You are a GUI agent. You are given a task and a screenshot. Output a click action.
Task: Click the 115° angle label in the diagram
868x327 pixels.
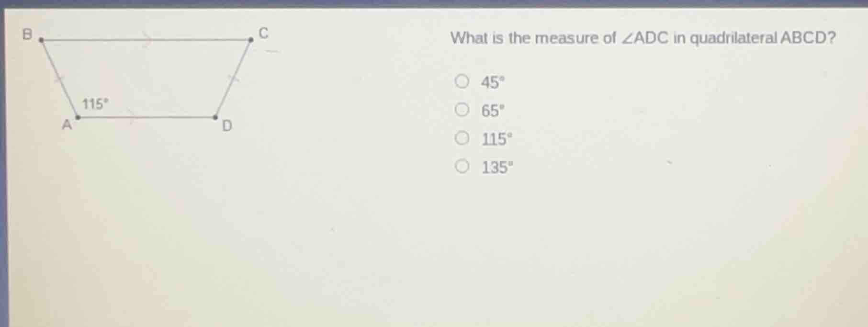(x=95, y=103)
